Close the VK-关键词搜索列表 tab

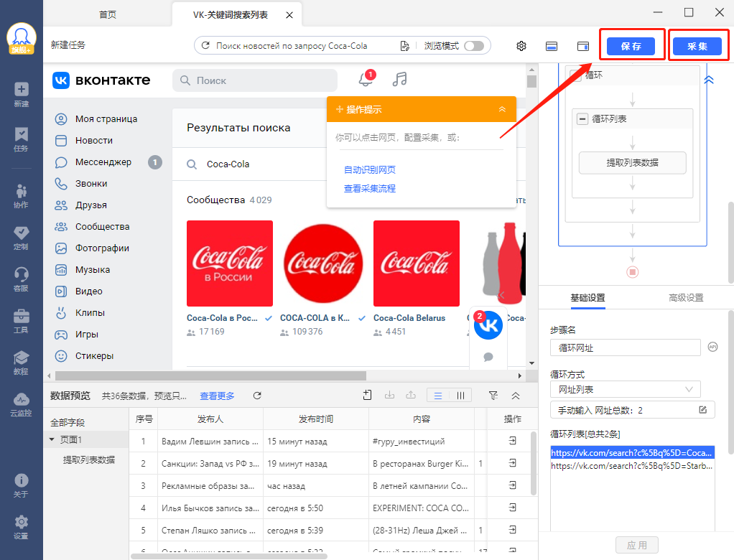[289, 15]
